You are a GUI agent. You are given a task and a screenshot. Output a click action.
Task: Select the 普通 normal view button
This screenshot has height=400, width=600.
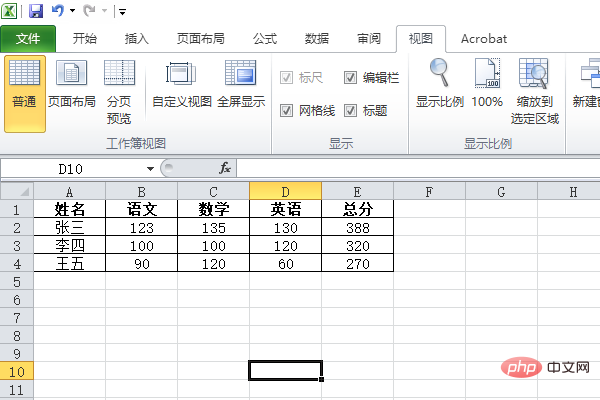click(x=25, y=94)
